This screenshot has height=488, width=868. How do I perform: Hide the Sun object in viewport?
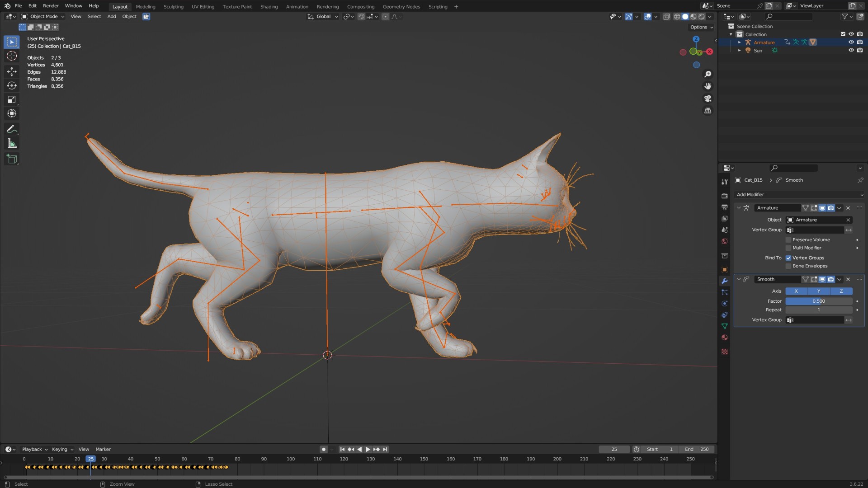[851, 51]
